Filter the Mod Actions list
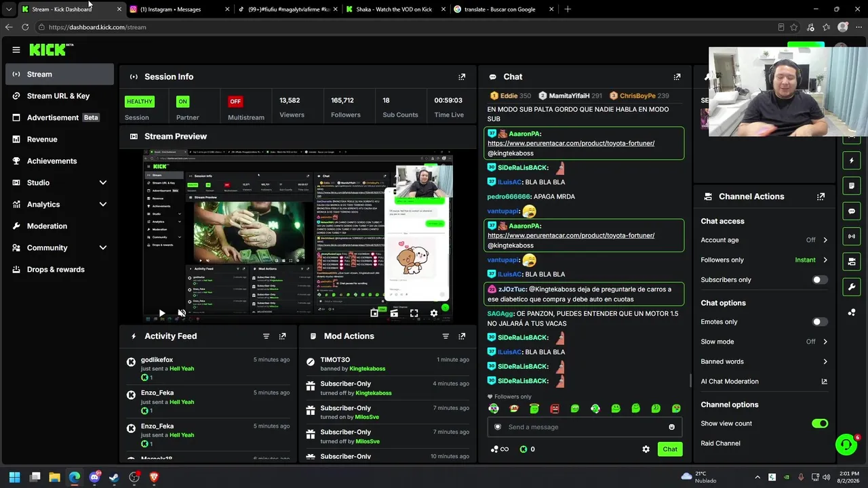The height and width of the screenshot is (488, 868). [x=446, y=336]
